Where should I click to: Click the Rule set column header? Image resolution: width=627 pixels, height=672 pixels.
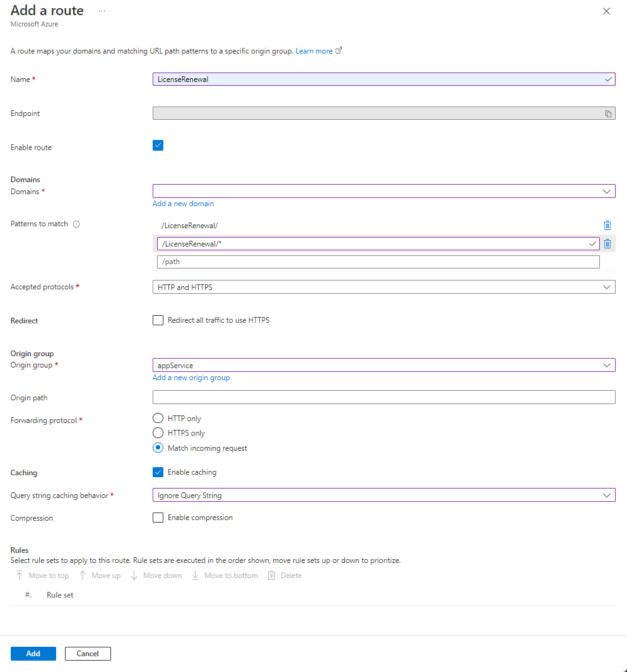[x=60, y=595]
